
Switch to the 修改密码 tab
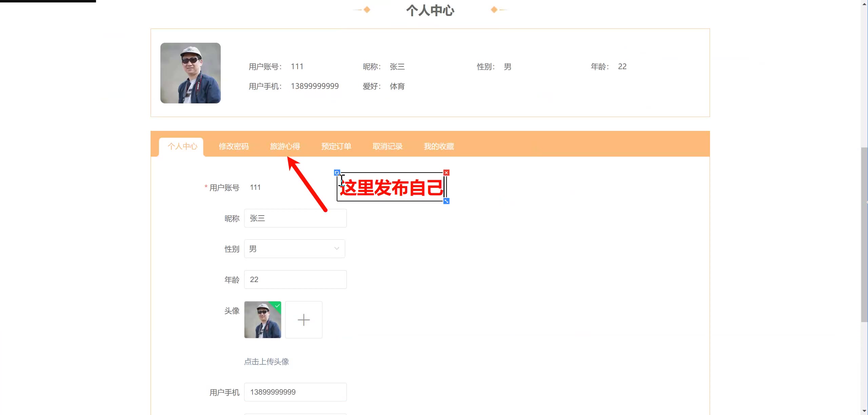point(234,146)
